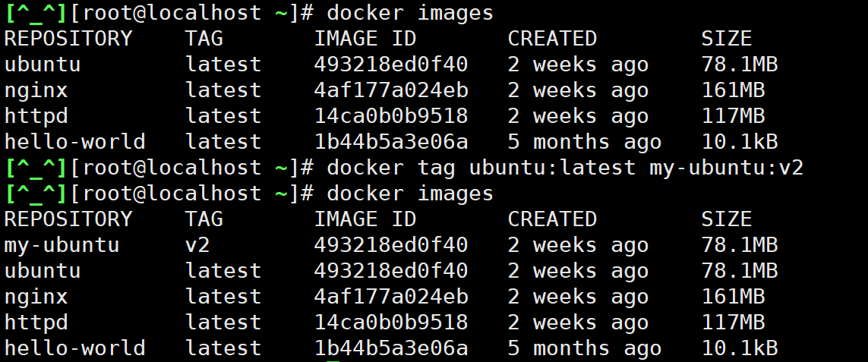Click 'hello-world' repository name in the second listing
The width and height of the screenshot is (868, 362).
pos(74,348)
